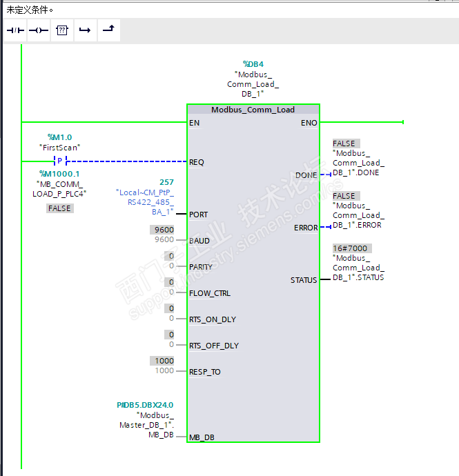This screenshot has width=459, height=476.
Task: Select the MB_DB input pin
Action: 202,437
